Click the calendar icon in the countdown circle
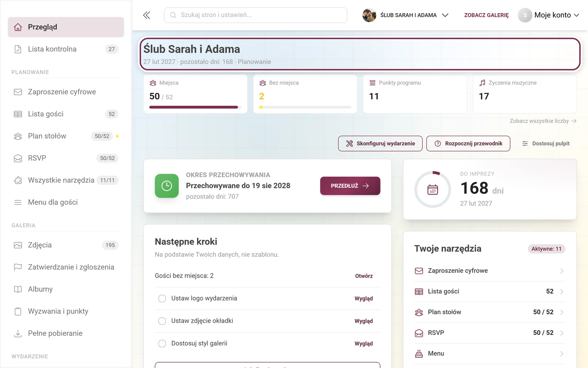The width and height of the screenshot is (588, 368). [433, 190]
